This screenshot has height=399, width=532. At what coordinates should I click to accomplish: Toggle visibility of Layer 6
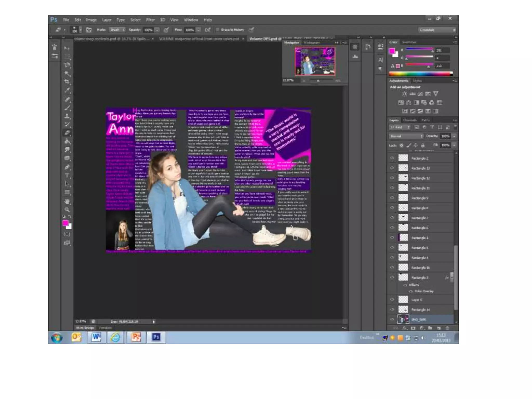tap(392, 300)
